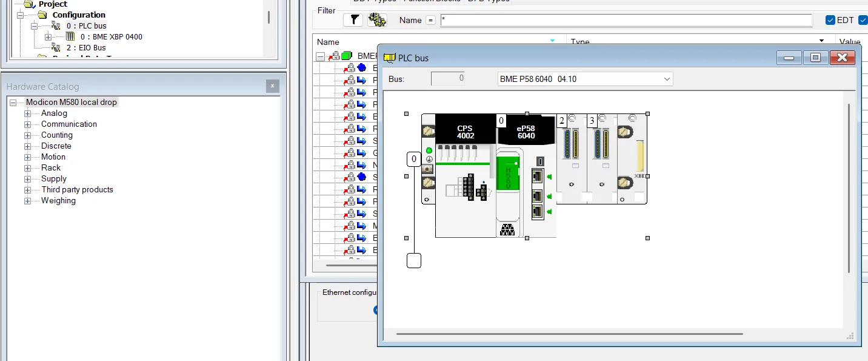The image size is (868, 361).
Task: Click the PLC bus window title icon
Action: tap(389, 58)
